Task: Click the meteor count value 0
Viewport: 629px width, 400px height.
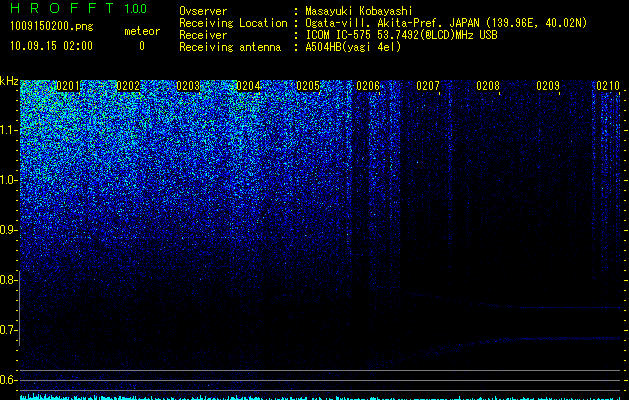Action: [142, 46]
